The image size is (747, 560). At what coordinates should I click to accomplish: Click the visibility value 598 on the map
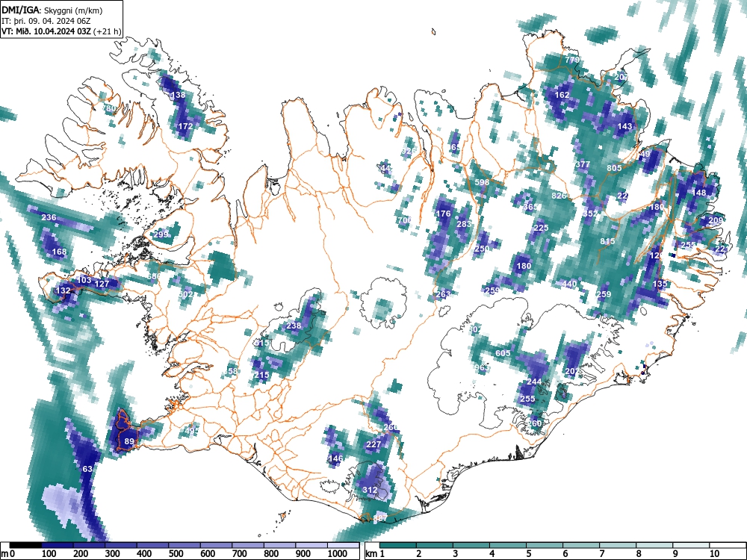point(482,182)
